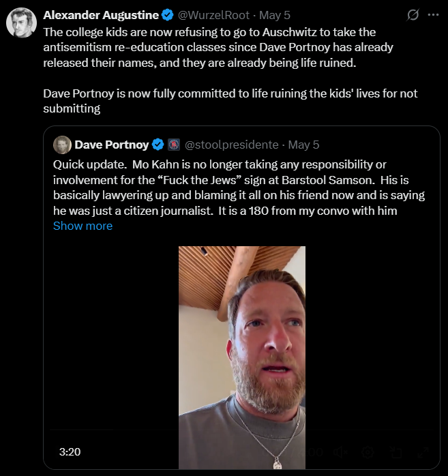Click Dave Portnoy's blue verified checkmark
448x476 pixels.
158,145
